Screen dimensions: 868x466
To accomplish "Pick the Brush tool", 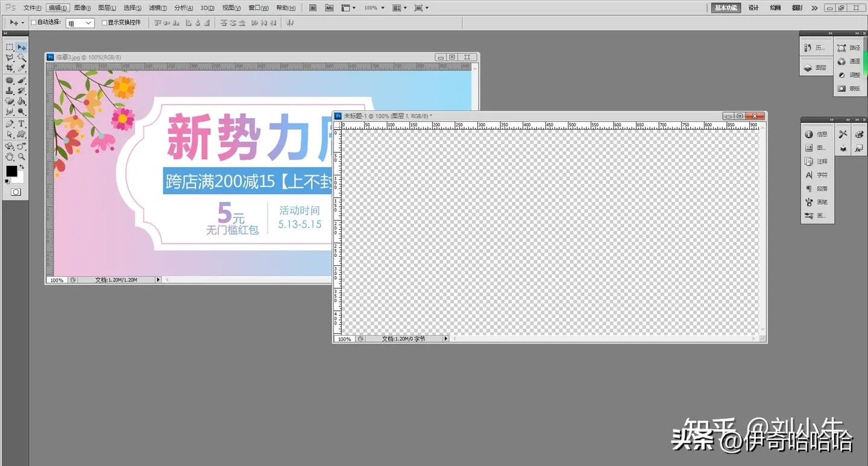I will pos(22,80).
